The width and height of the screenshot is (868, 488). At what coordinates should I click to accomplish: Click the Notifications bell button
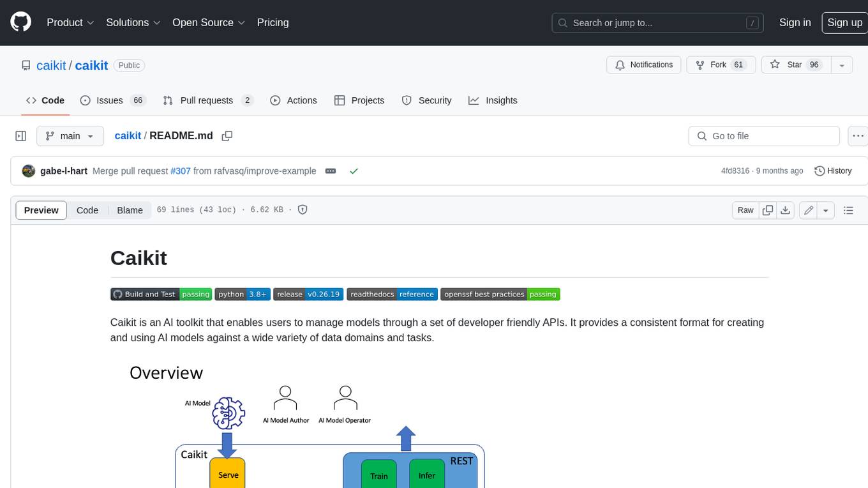point(644,65)
